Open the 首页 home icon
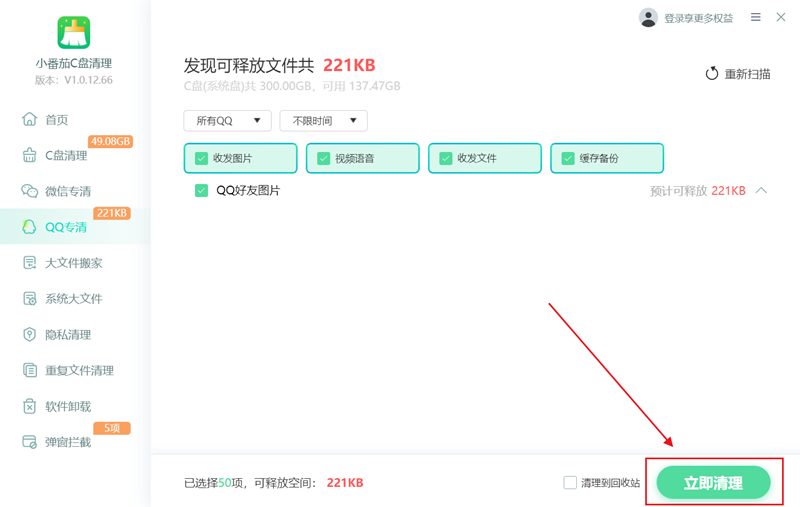 (x=30, y=119)
